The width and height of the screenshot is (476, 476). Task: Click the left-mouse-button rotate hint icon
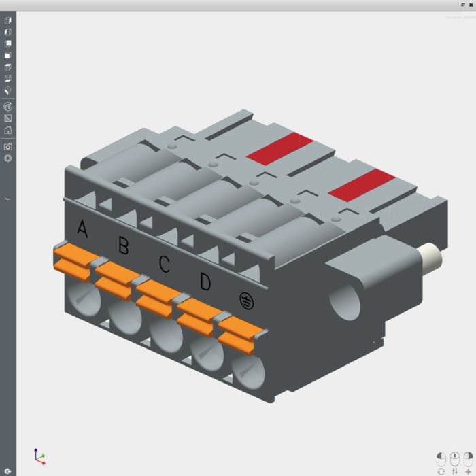(x=441, y=458)
